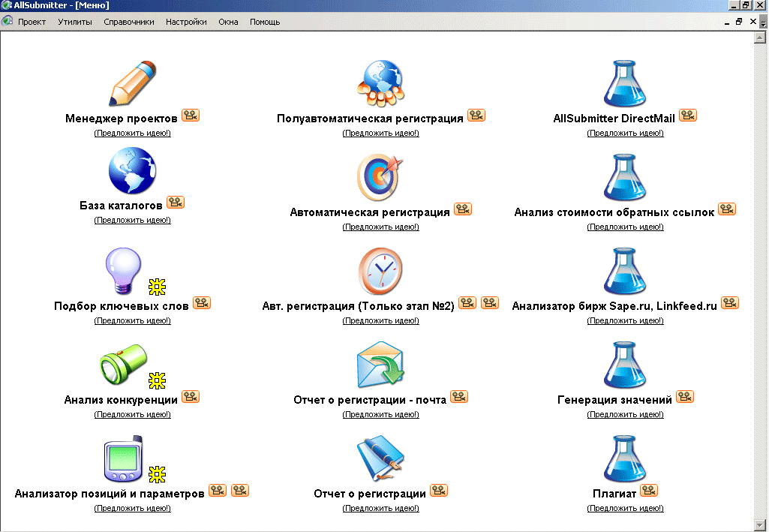
Task: Open the Анализатор бирж Sape.ru flask icon
Action: [x=625, y=271]
